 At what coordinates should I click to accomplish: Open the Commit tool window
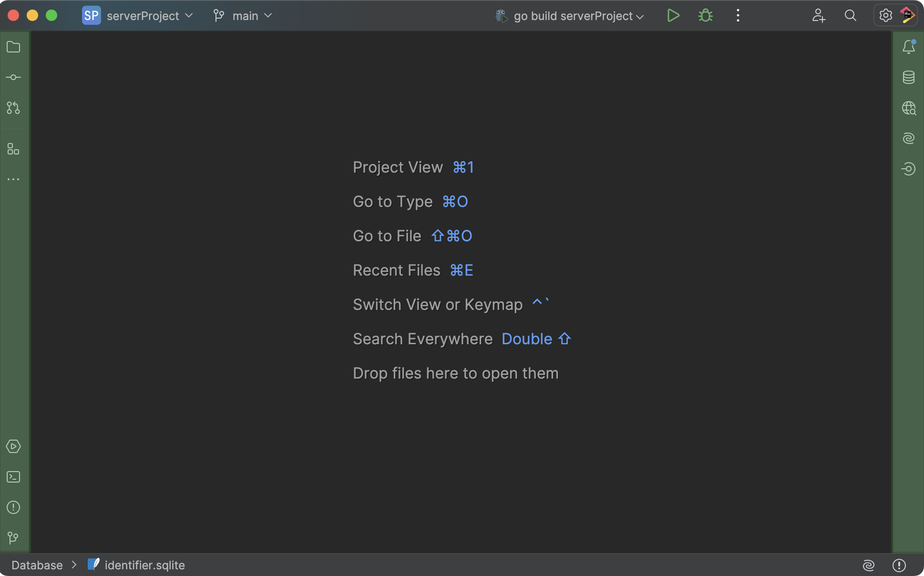coord(13,77)
